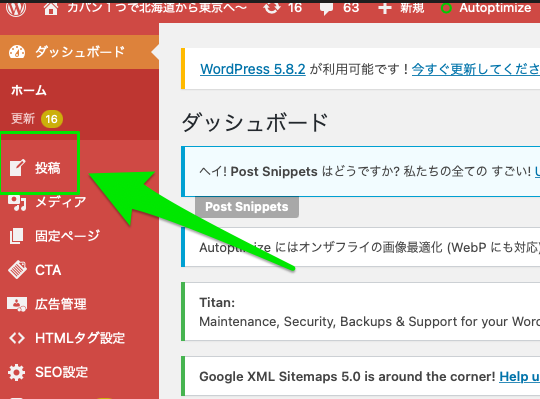Click the SEO設定 gear icon
This screenshot has width=540, height=399.
click(17, 372)
